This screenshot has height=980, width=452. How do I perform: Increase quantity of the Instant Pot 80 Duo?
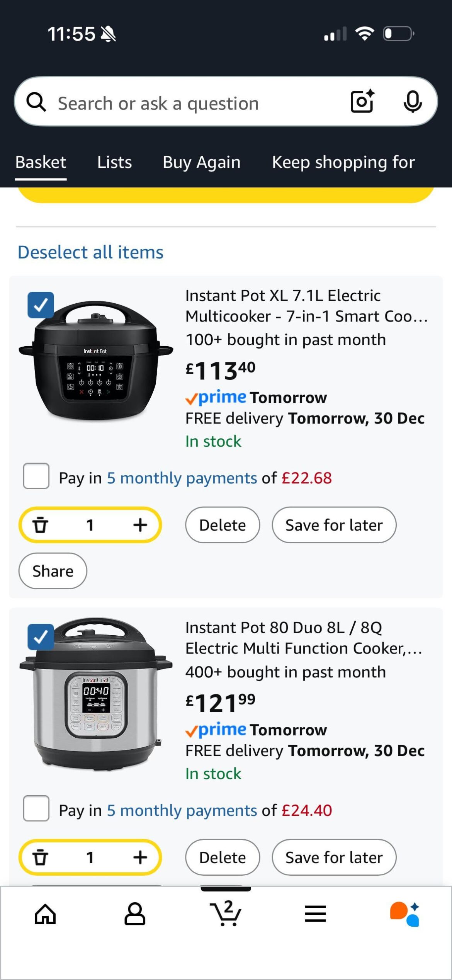tap(140, 857)
